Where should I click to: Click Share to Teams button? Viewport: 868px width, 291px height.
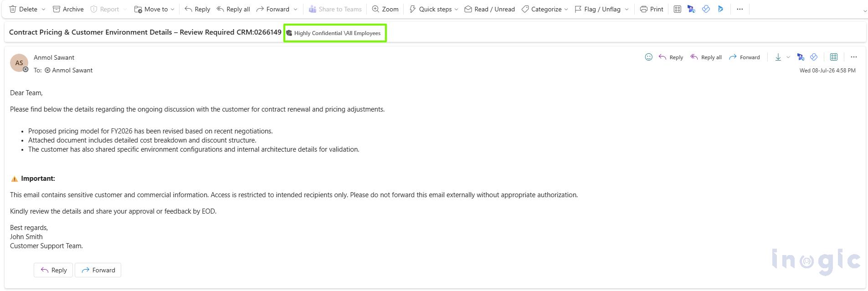pos(335,9)
